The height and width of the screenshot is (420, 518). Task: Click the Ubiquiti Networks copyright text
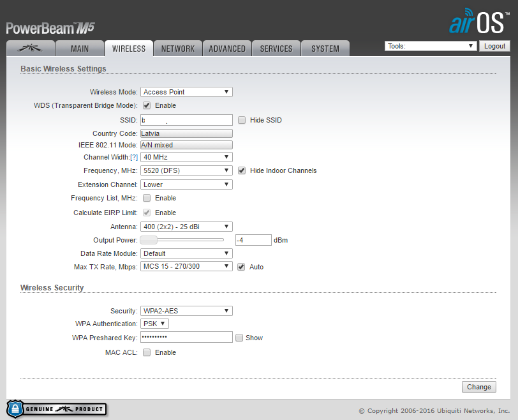point(434,411)
